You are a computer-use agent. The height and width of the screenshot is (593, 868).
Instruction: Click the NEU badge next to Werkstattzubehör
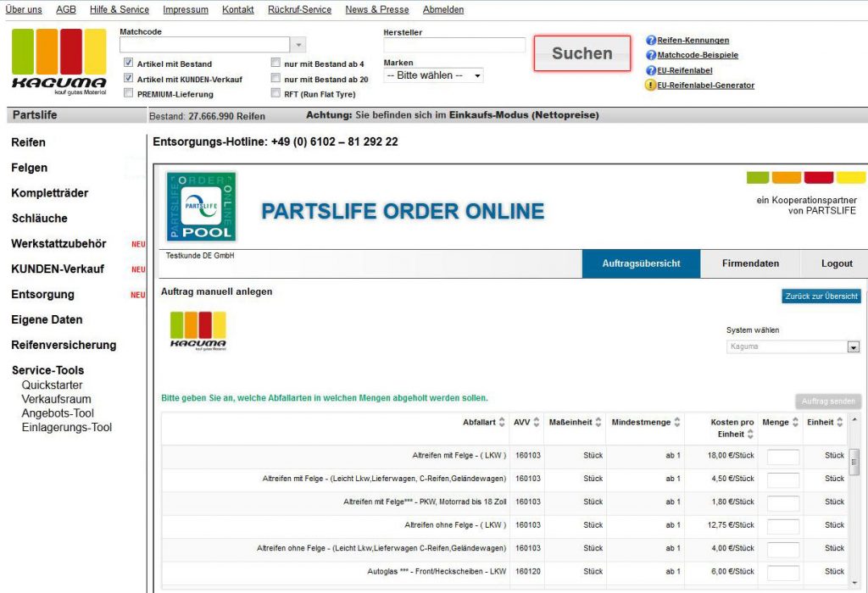click(138, 244)
